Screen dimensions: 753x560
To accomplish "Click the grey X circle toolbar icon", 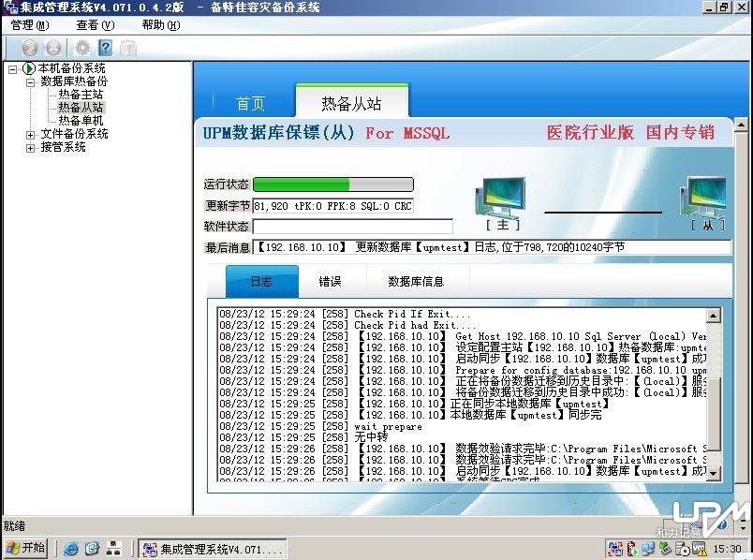I will point(53,48).
